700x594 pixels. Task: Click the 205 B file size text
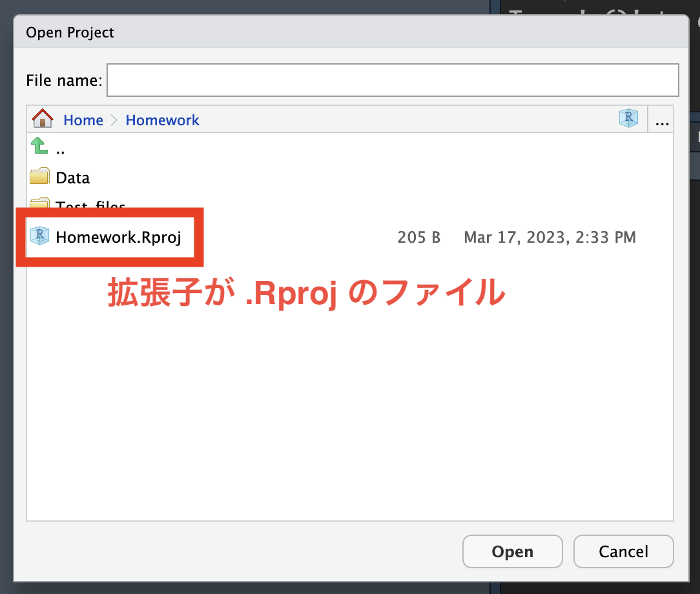pos(418,238)
